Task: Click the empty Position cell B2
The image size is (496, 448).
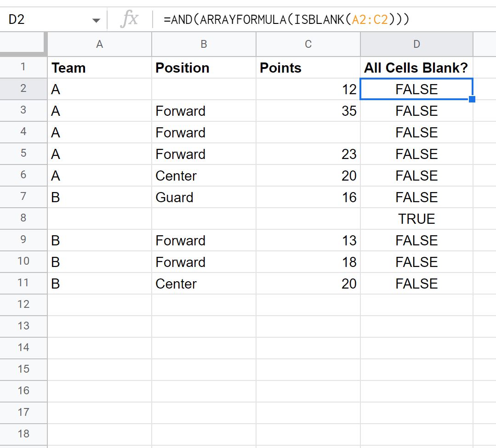Action: click(204, 89)
